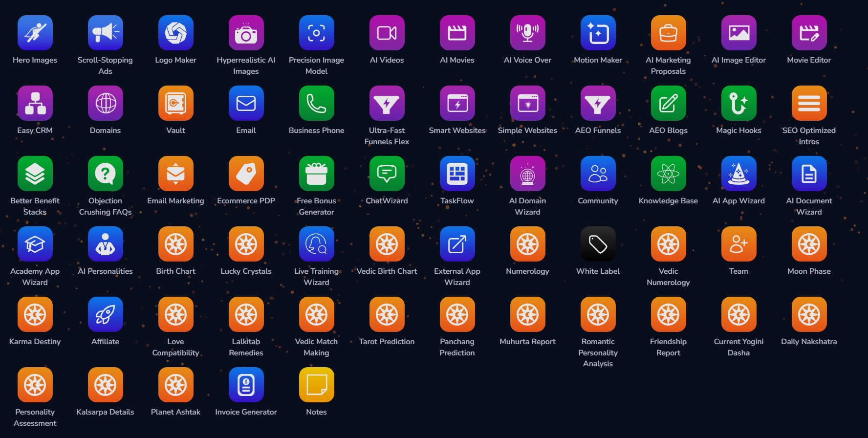Click the Lucky Crystals icon

pyautogui.click(x=246, y=244)
